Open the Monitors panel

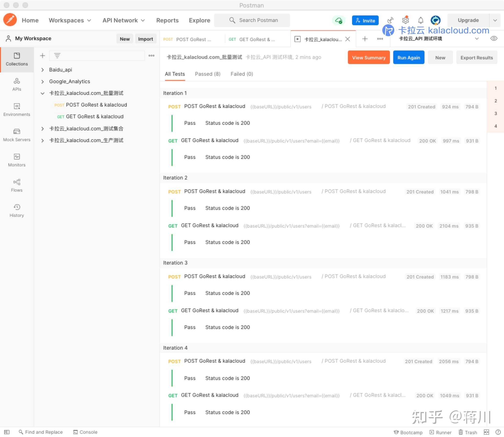pos(17,160)
